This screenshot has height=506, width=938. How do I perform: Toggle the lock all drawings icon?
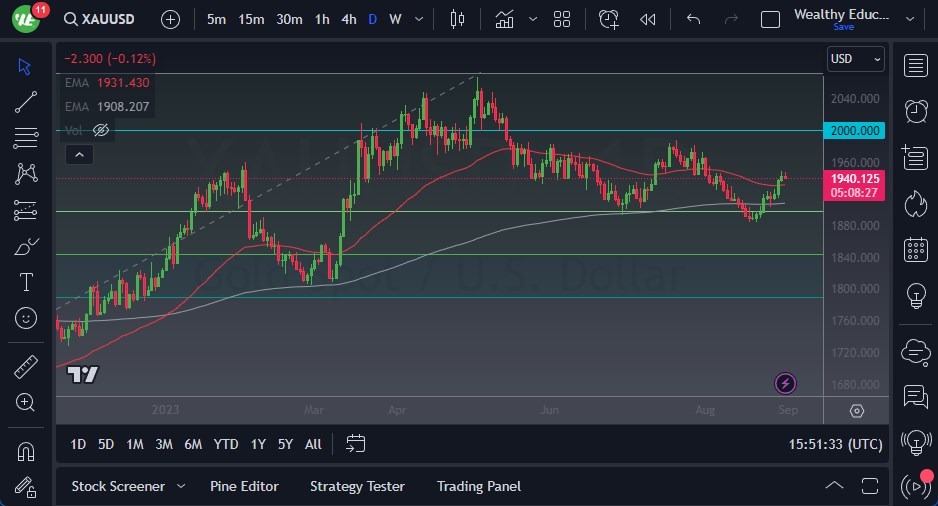tap(26, 487)
